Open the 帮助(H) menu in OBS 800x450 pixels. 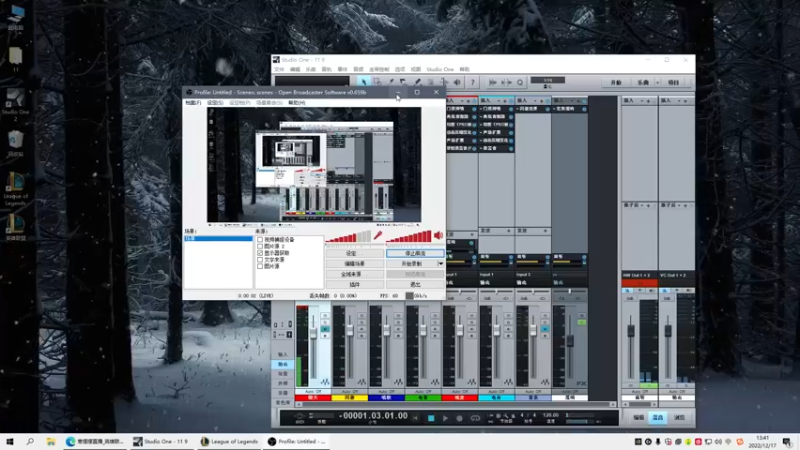coord(296,103)
